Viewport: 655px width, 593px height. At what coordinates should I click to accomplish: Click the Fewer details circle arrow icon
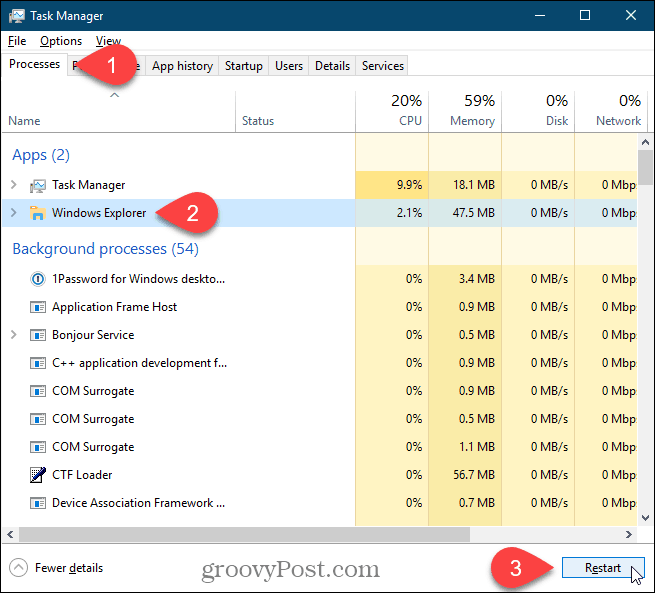18,568
